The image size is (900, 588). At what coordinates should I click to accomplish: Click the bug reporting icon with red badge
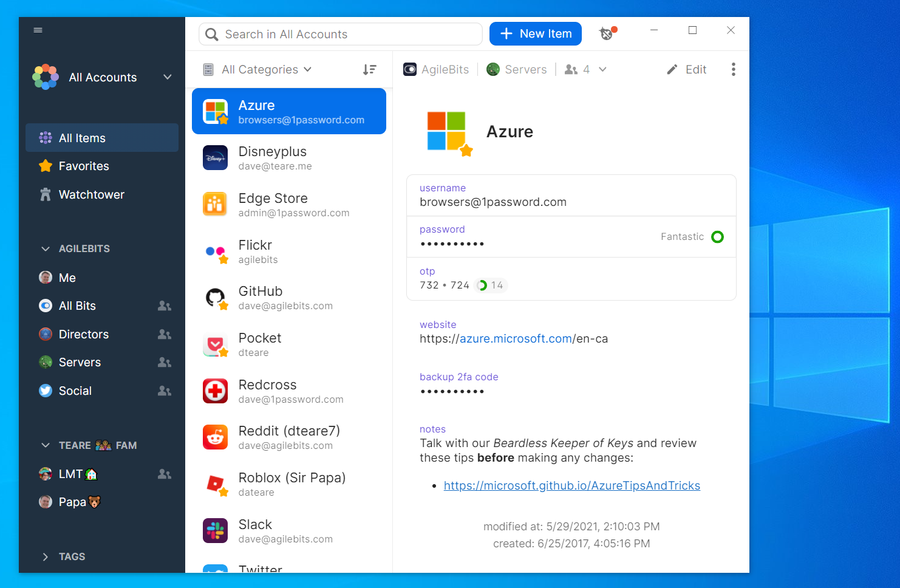[606, 33]
